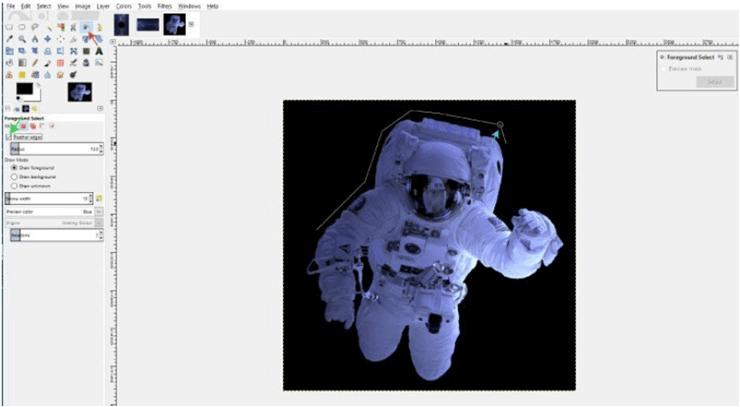The width and height of the screenshot is (740, 407).
Task: Choose the Free Select lasso tool
Action: [x=35, y=27]
